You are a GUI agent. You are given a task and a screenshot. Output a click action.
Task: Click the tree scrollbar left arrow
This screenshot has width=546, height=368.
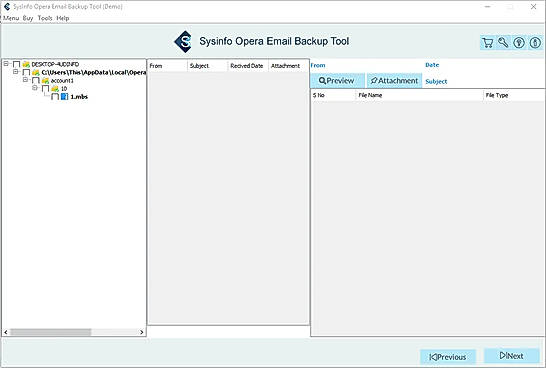6,332
